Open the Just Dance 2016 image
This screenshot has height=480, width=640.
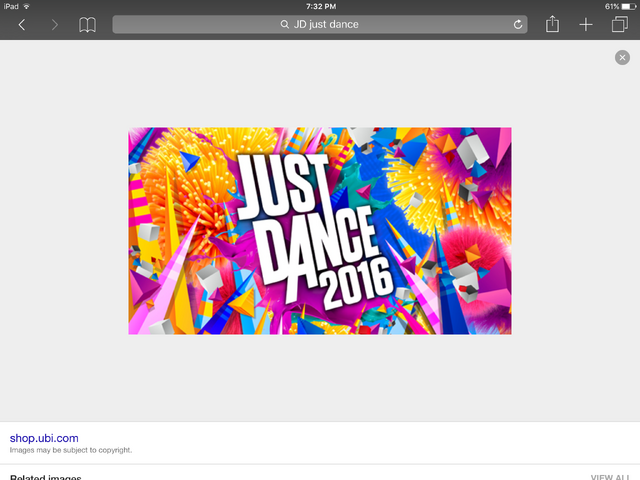click(x=320, y=231)
